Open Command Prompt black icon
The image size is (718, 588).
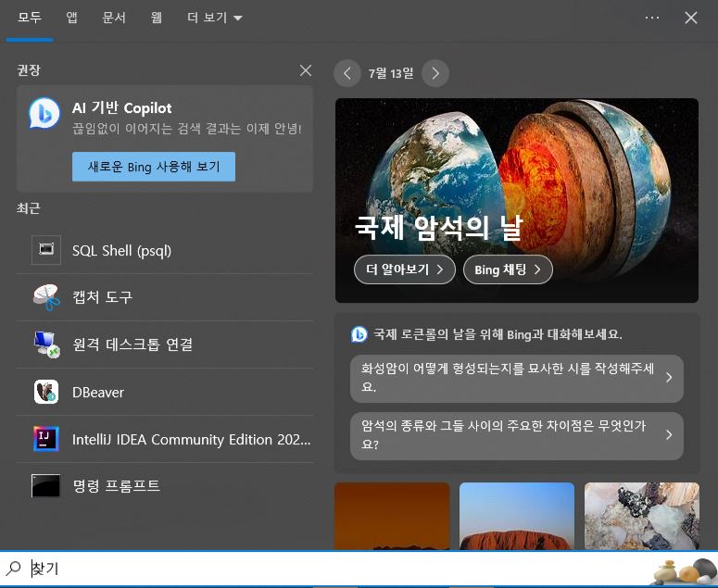(45, 485)
